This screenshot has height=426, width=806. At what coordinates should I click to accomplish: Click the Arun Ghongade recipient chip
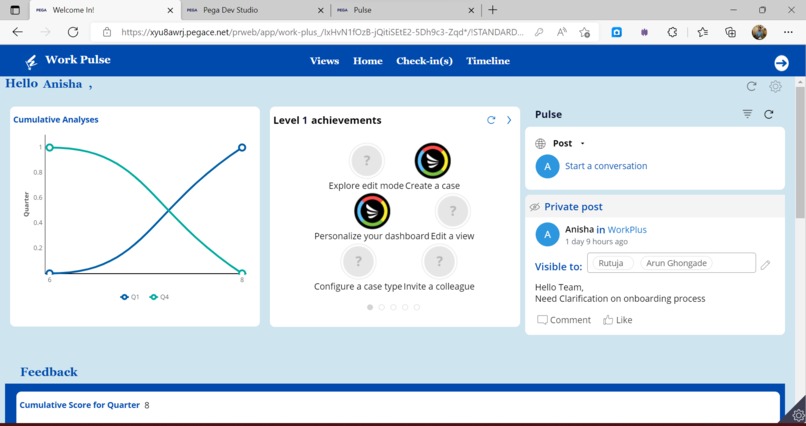(676, 263)
